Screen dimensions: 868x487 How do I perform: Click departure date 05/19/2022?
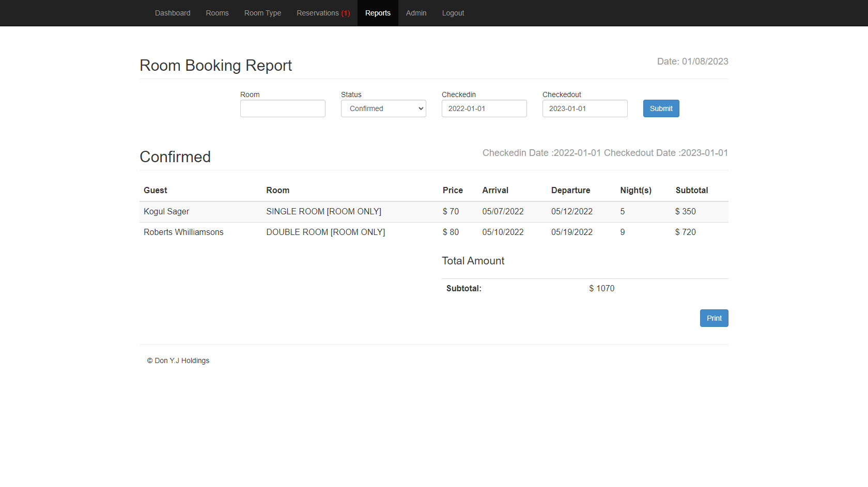coord(572,232)
